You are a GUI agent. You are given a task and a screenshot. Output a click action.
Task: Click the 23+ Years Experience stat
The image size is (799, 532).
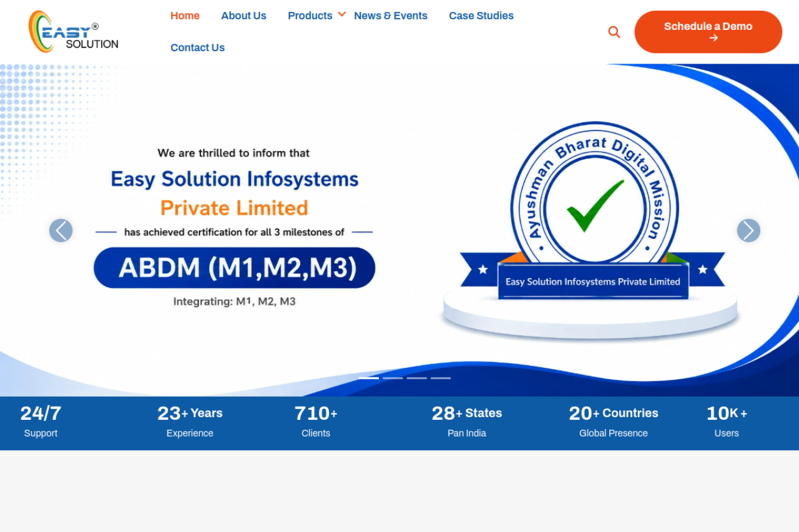tap(190, 421)
